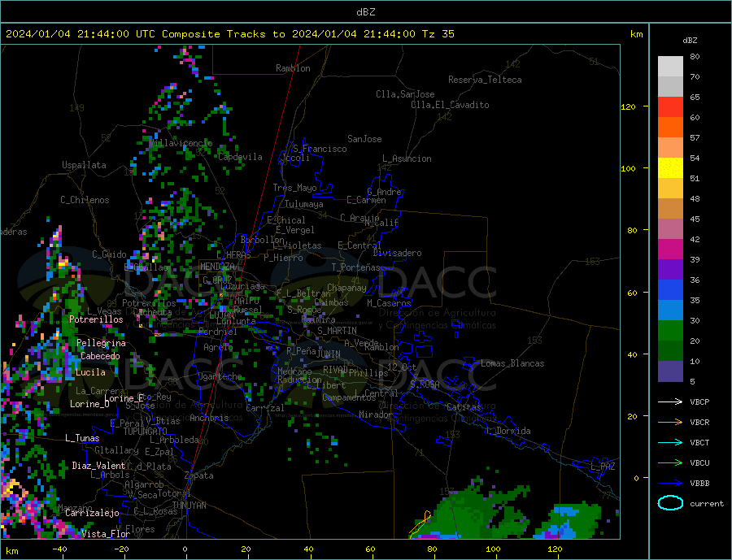Pick the orange 57-60 dBZ legend swatch

(670, 128)
